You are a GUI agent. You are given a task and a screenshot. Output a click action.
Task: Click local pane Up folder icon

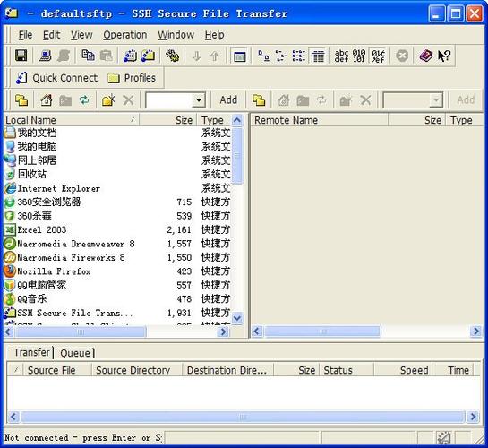(21, 100)
